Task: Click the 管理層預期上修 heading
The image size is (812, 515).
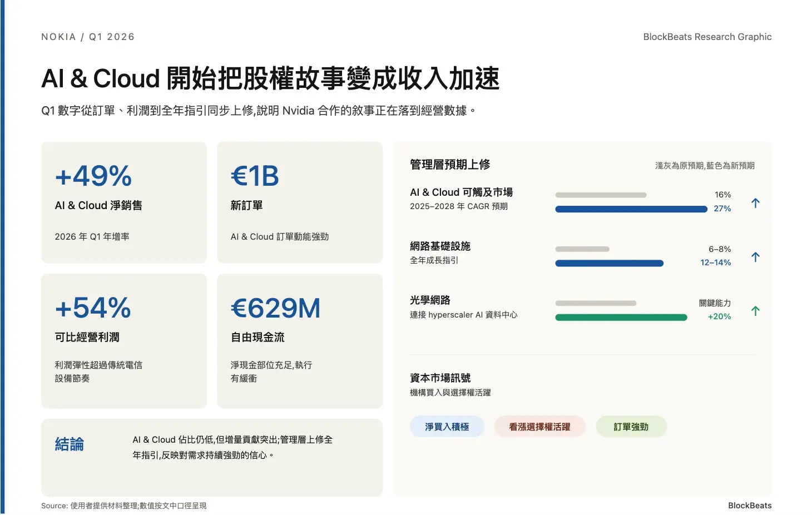Action: coord(450,164)
